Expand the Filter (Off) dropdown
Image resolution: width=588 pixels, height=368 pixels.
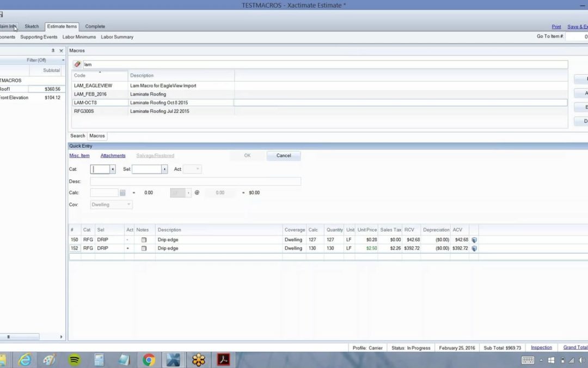tap(63, 60)
